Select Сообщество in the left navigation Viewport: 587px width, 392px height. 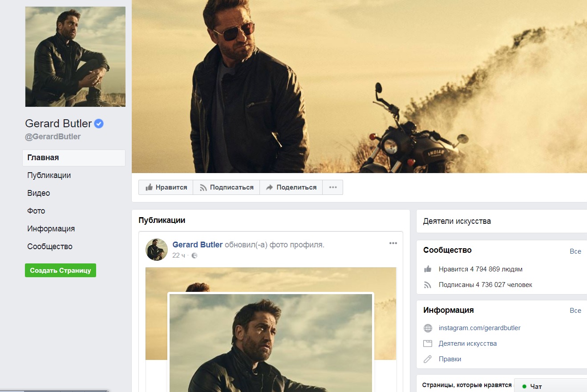[50, 247]
